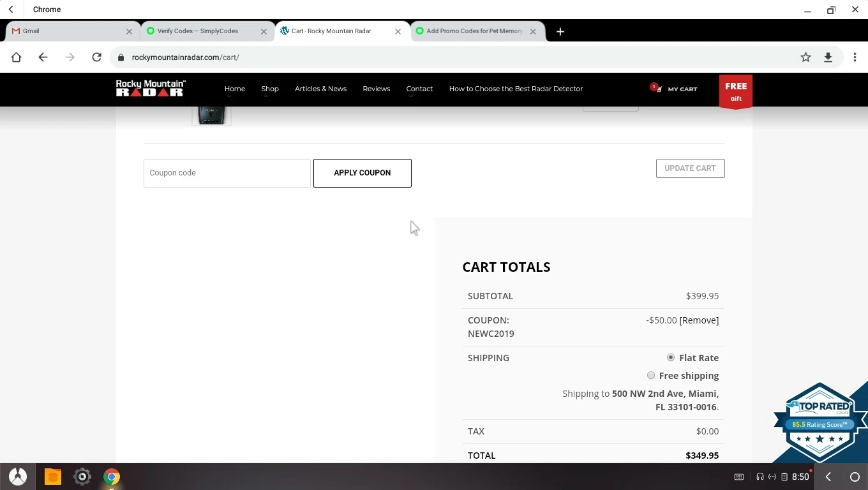Screen dimensions: 868x490
Task: Close the Gmail tab
Action: (129, 31)
